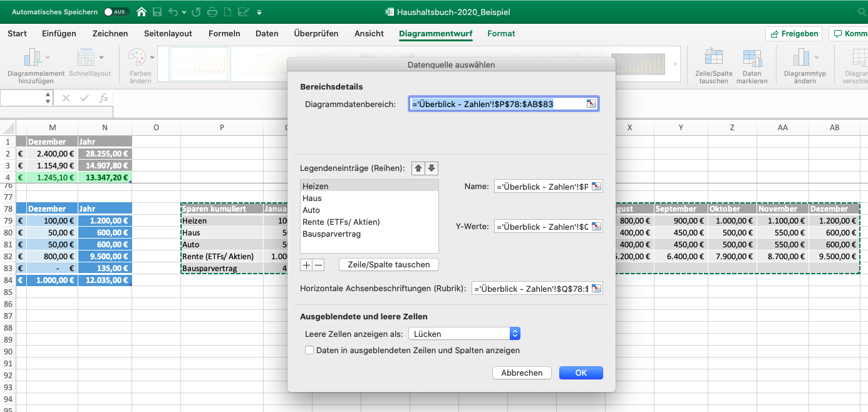The image size is (868, 412).
Task: Select 'Rente (ETFs/ Aktien)' in series list
Action: [x=341, y=222]
